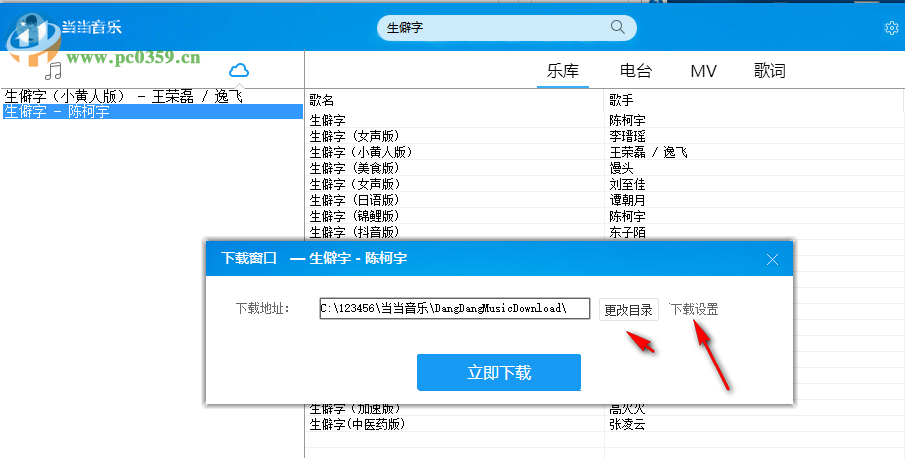Select 生僻字（日语版）row
905x458 pixels.
pyautogui.click(x=604, y=200)
